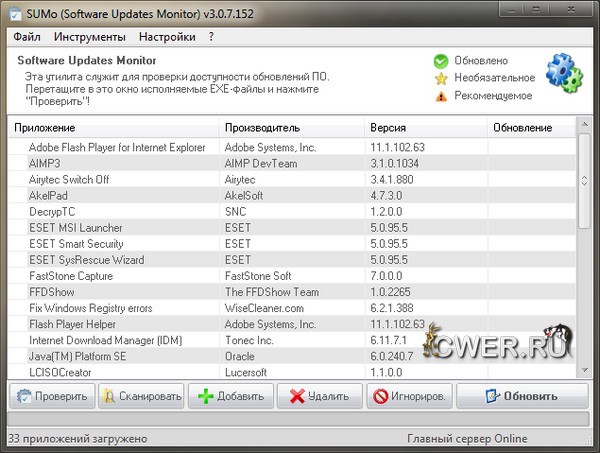
Task: Select the FastStone Capture row
Action: pyautogui.click(x=292, y=276)
